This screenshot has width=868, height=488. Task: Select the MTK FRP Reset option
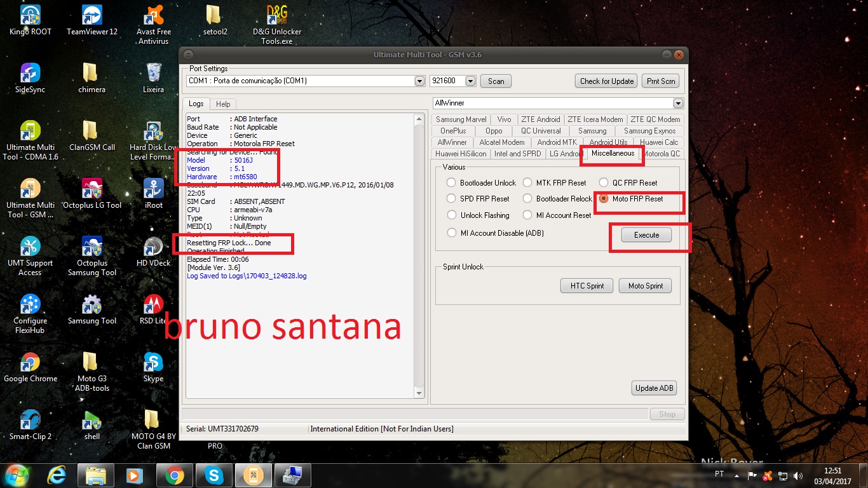[528, 183]
